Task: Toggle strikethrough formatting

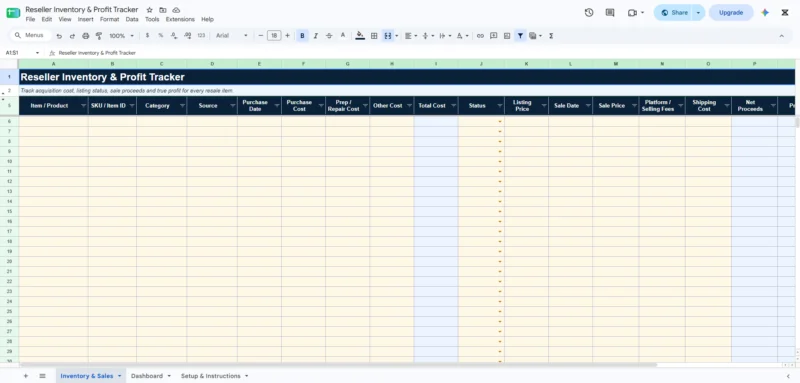Action: pos(329,36)
